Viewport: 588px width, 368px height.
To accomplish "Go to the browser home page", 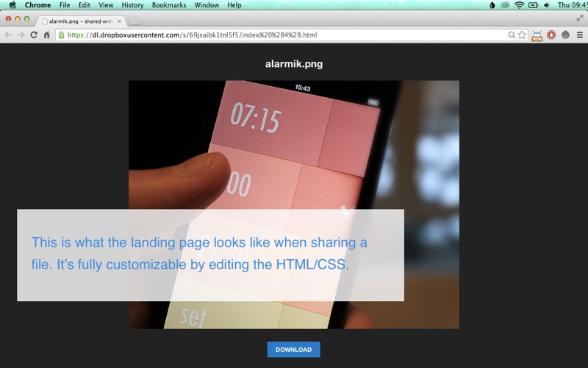I will coord(47,35).
